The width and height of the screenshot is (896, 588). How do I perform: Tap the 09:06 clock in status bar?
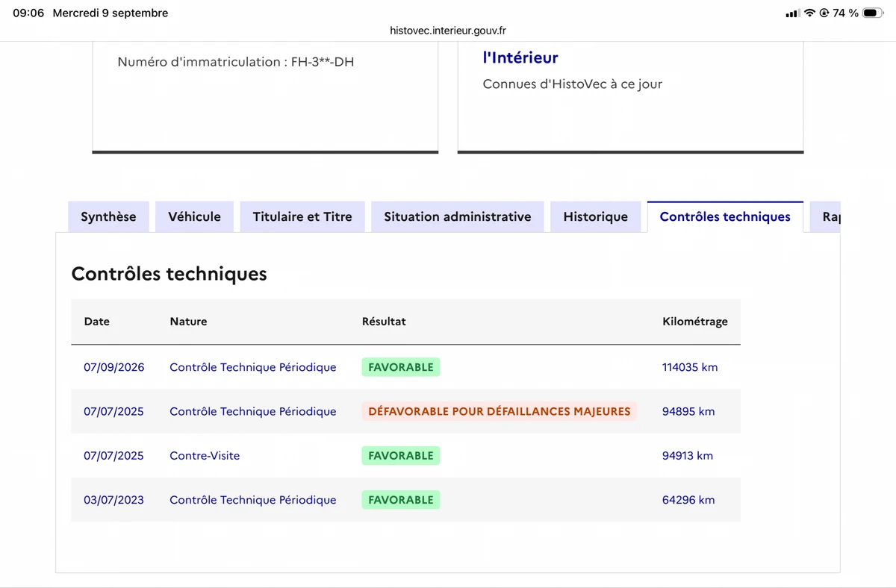(28, 13)
